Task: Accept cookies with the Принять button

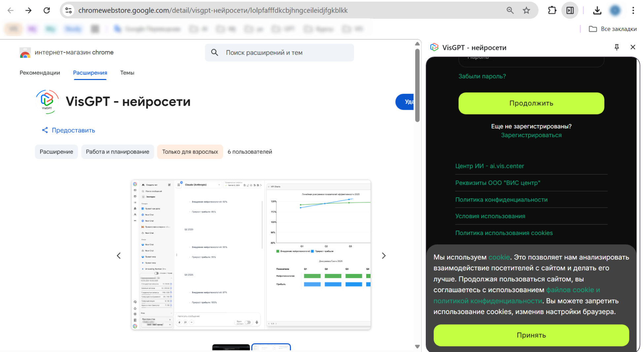Action: point(531,335)
